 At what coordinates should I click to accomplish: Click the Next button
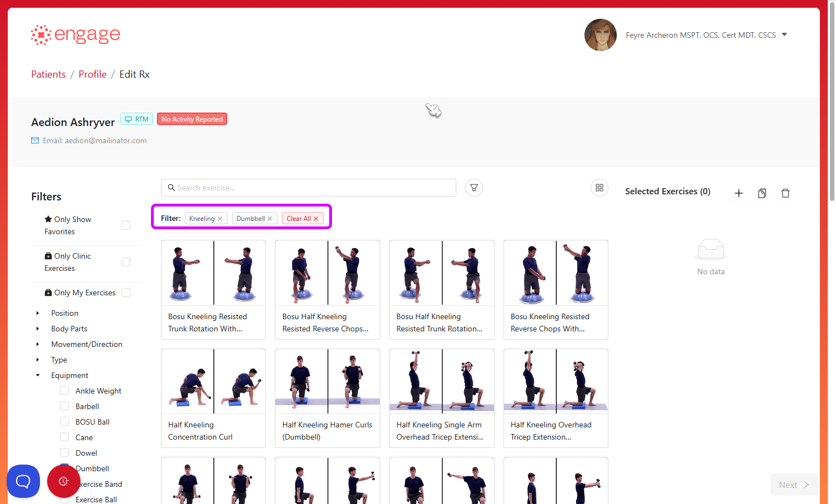click(794, 485)
